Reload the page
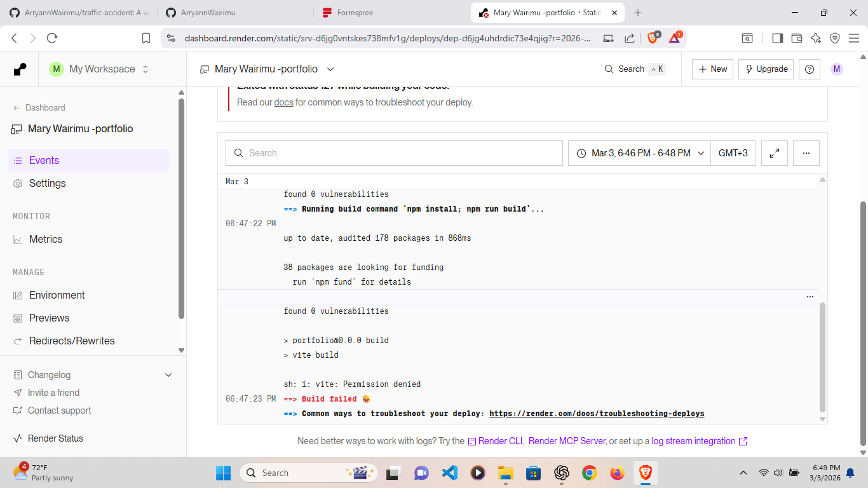Viewport: 868px width, 488px height. point(52,38)
